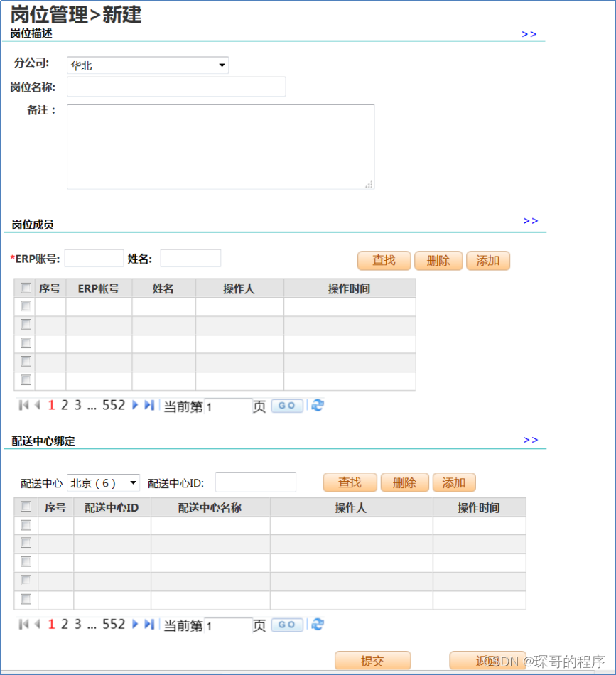
Task: Click 查找 button in 岗位成员 section
Action: [384, 261]
